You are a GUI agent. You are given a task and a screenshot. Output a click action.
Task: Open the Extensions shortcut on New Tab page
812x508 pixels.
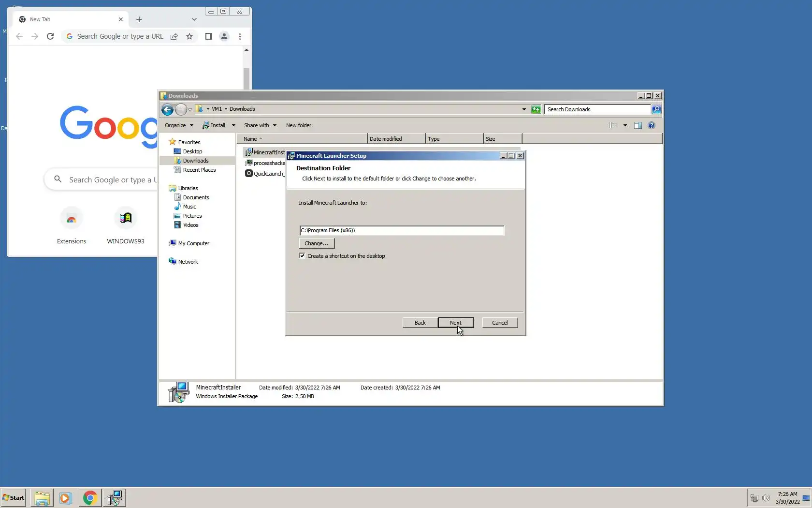[72, 226]
